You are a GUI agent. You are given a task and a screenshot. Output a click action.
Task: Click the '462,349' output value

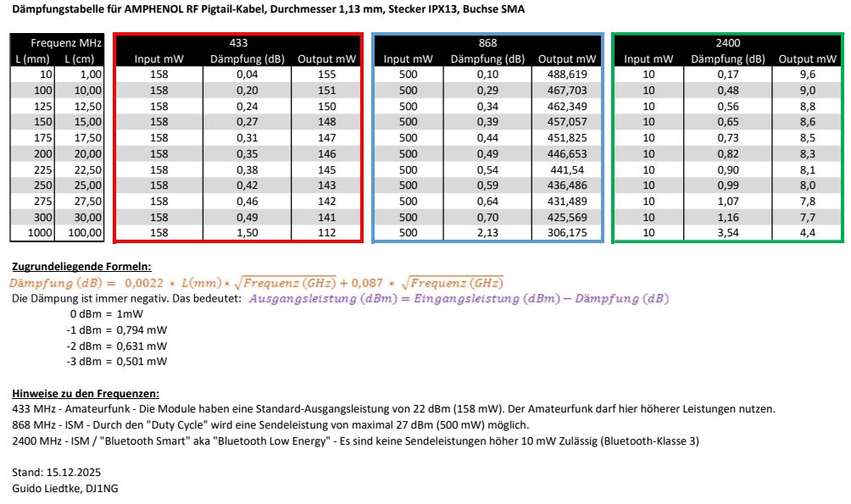567,107
